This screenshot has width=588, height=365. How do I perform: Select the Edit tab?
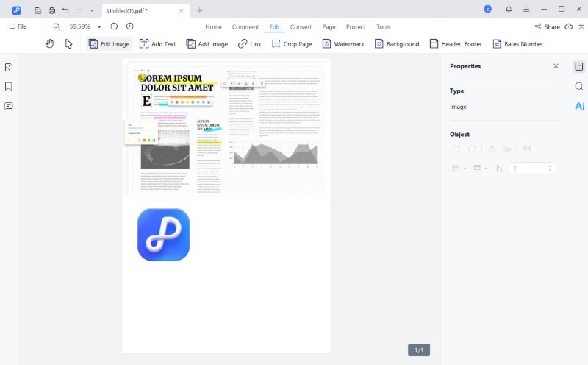[274, 27]
